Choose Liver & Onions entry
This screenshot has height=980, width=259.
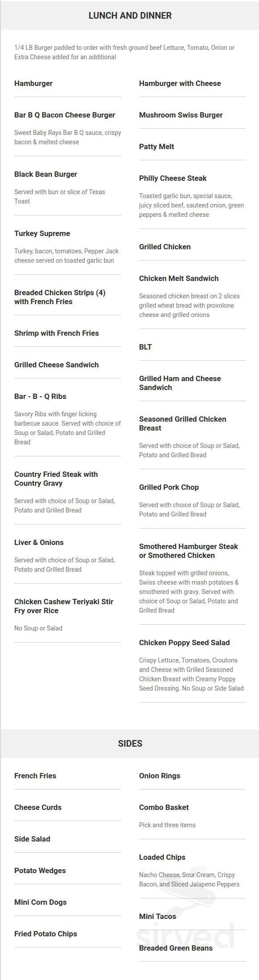[39, 542]
